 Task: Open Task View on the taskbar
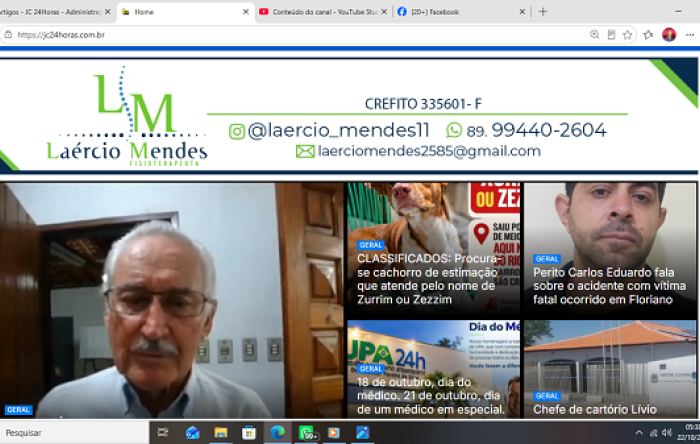(163, 432)
